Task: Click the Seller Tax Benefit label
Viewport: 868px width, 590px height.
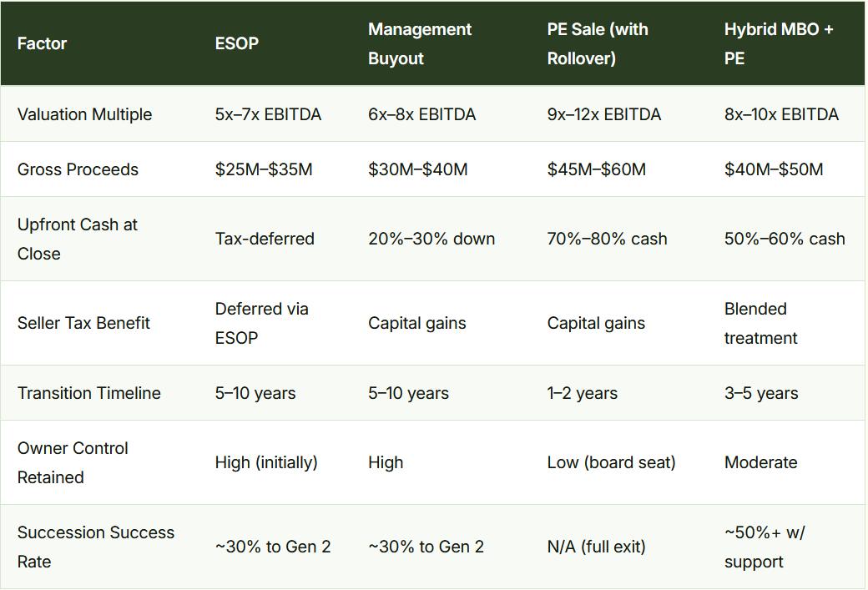Action: pyautogui.click(x=83, y=323)
